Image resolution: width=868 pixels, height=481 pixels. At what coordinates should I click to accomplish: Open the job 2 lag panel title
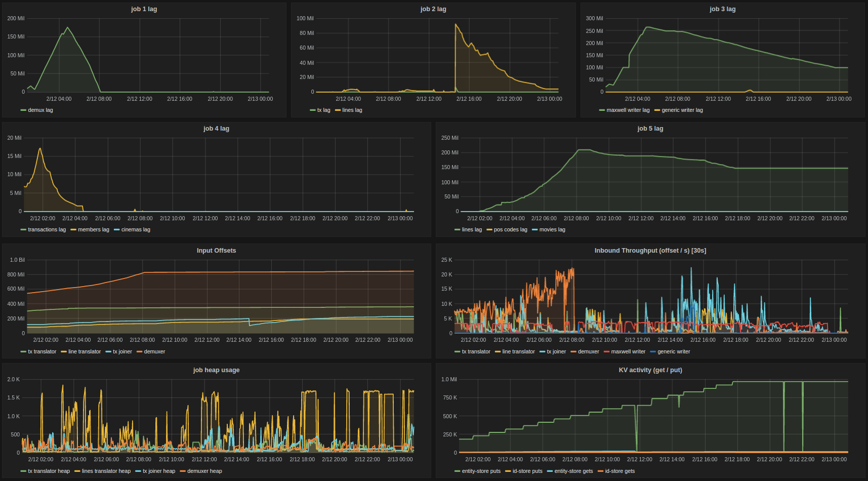433,9
